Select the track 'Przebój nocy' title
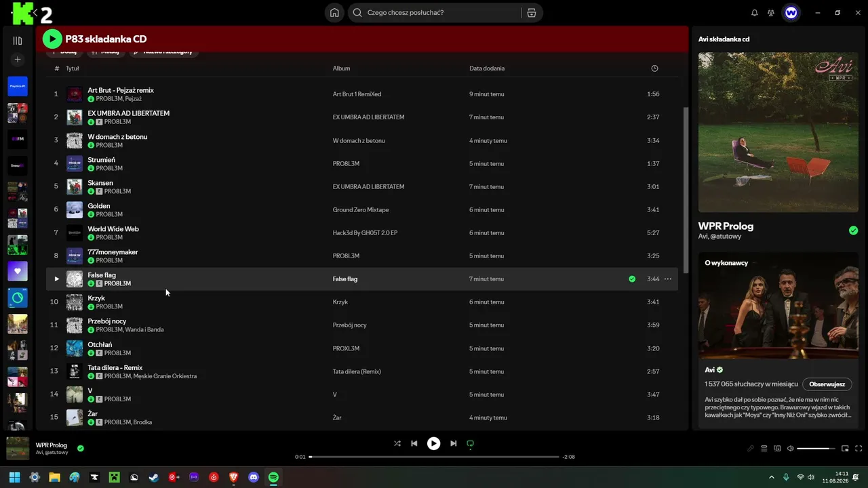The image size is (868, 488). [x=107, y=321]
